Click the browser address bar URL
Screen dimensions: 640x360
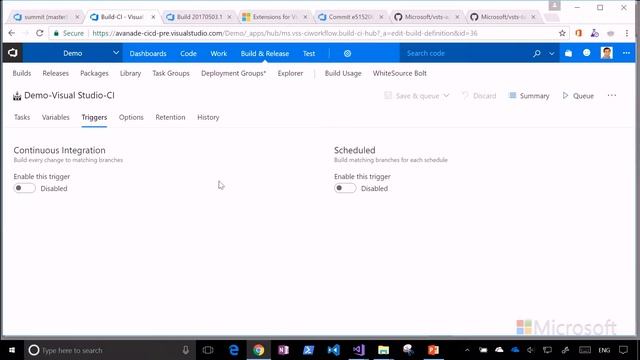pyautogui.click(x=284, y=33)
